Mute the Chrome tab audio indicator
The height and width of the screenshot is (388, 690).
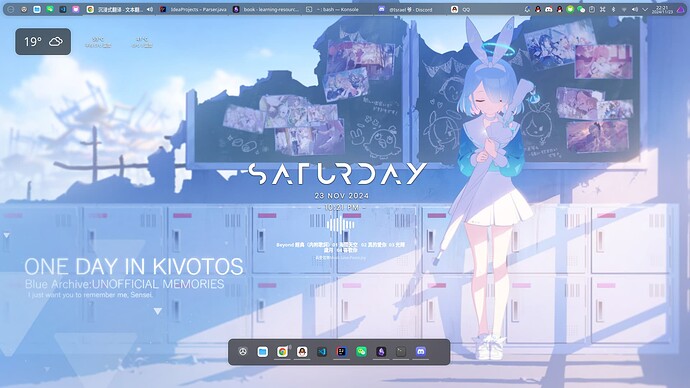[150, 9]
